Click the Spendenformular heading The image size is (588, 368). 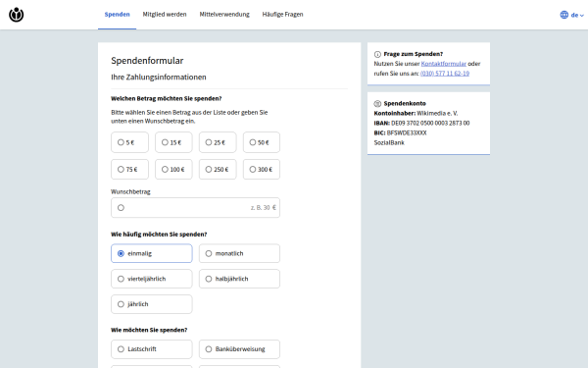click(x=147, y=61)
